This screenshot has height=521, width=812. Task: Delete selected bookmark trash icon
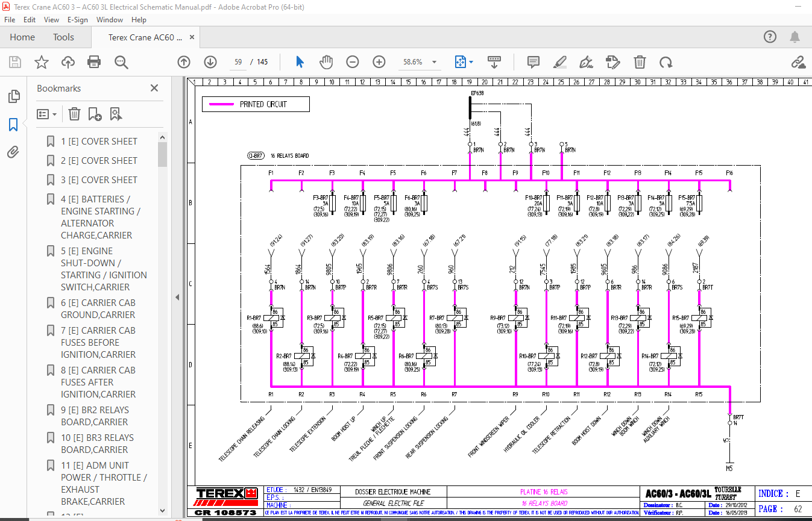click(x=74, y=114)
